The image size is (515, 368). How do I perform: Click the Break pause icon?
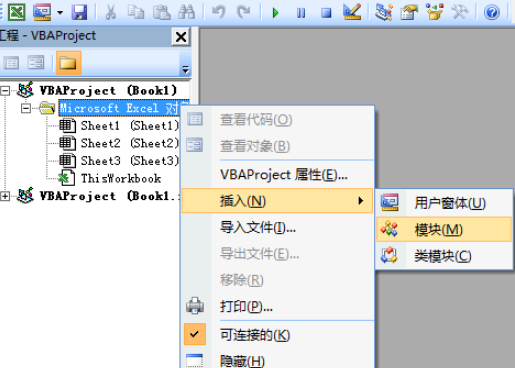pyautogui.click(x=301, y=13)
